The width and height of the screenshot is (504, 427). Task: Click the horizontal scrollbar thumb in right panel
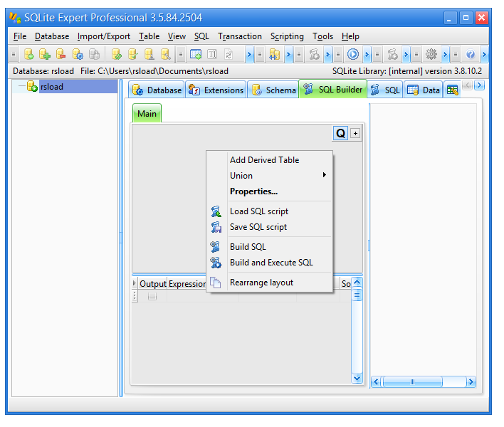click(x=412, y=381)
